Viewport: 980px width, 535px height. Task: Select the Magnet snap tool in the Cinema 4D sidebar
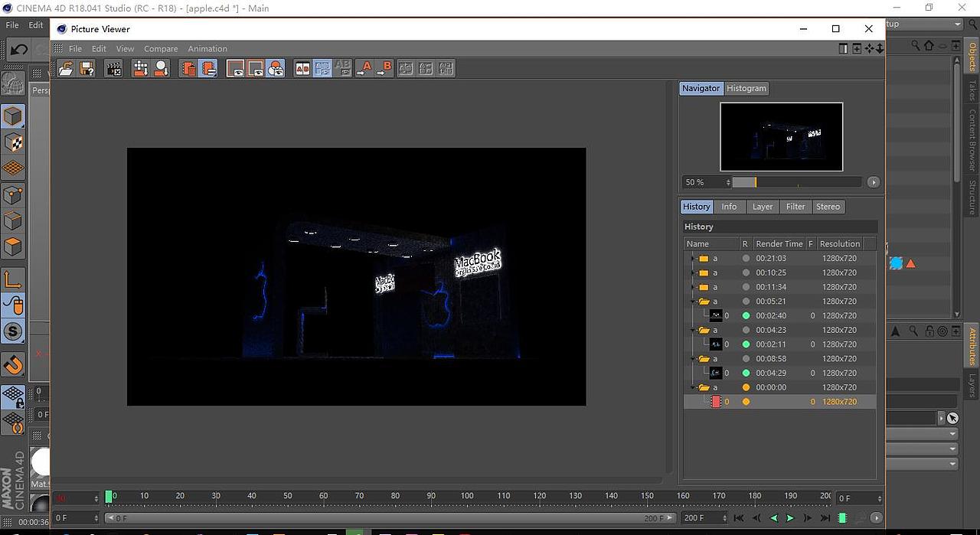(13, 364)
